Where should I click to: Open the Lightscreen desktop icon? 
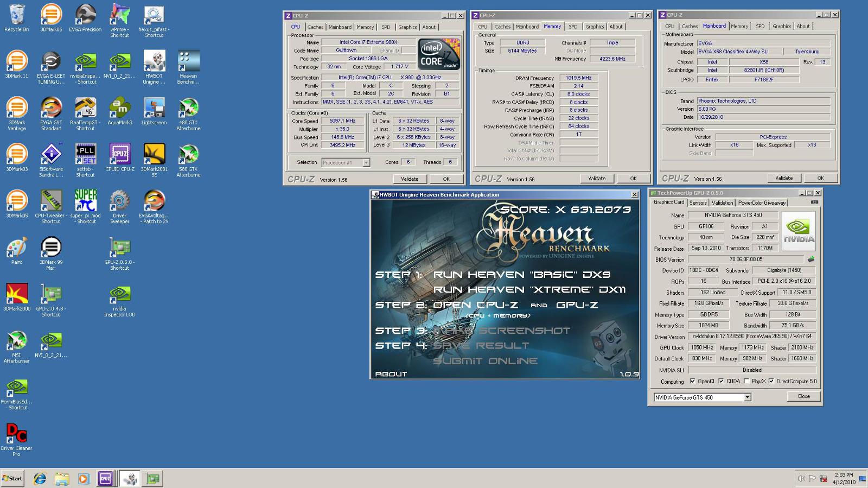(x=154, y=111)
